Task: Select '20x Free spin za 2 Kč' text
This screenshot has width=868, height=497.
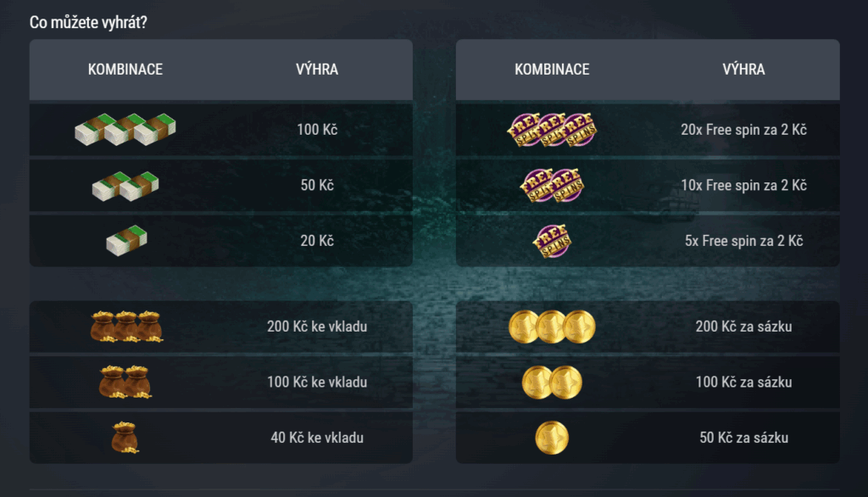Action: [x=743, y=130]
